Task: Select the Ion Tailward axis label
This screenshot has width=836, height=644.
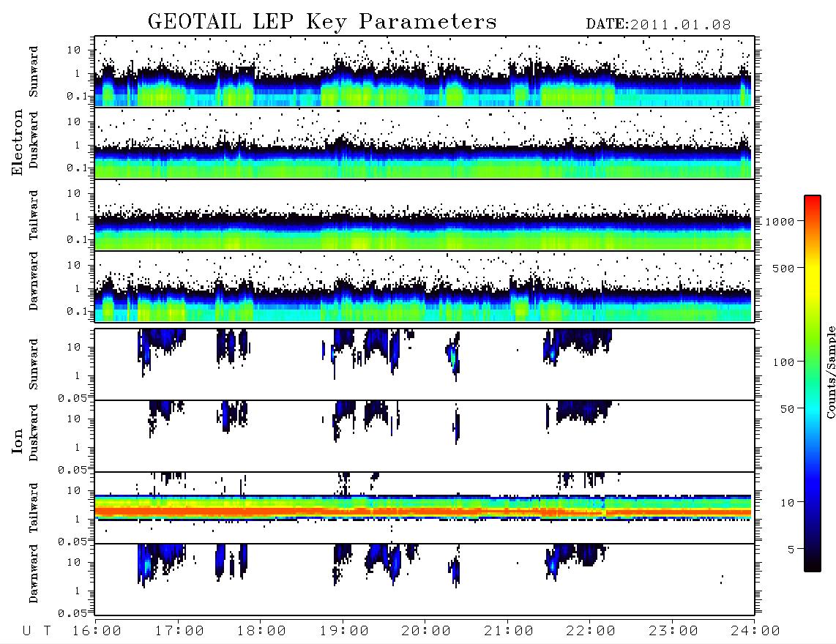Action: click(x=34, y=508)
